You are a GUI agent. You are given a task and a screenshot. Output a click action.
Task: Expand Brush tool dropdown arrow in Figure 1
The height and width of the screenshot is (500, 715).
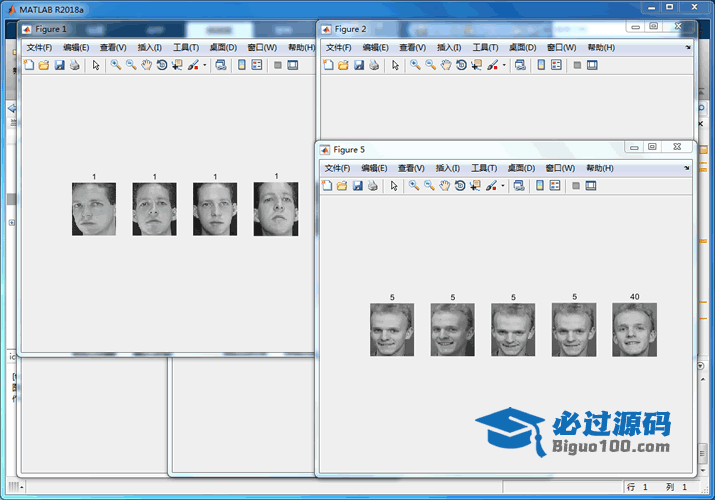[x=205, y=65]
